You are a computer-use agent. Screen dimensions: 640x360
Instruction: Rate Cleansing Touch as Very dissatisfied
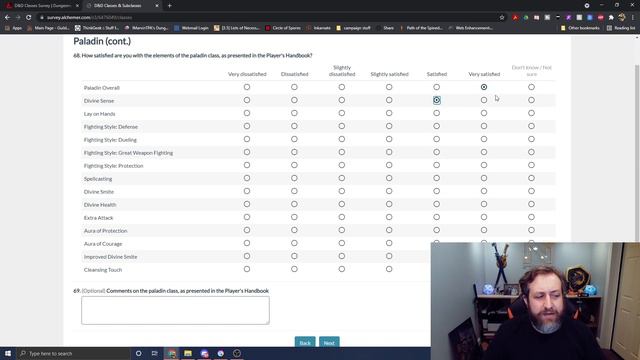tap(247, 269)
